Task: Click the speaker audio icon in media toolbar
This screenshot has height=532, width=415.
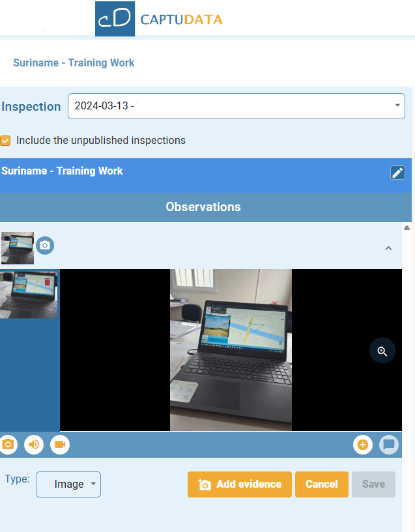Action: pos(34,445)
